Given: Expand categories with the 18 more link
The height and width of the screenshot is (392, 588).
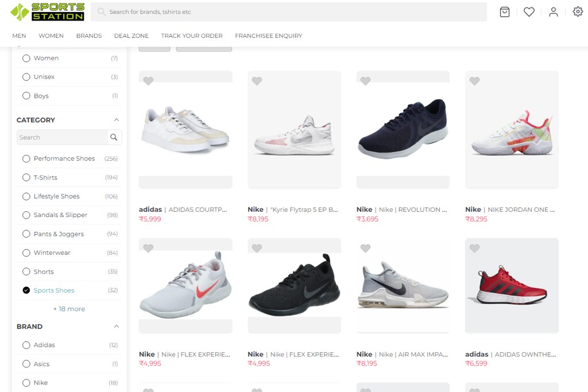Looking at the screenshot, I should pos(69,309).
